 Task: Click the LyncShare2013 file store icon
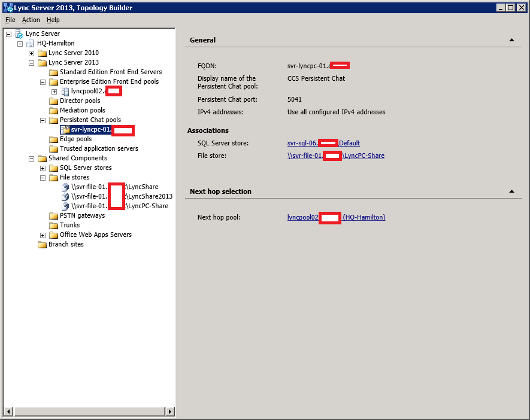pos(65,196)
